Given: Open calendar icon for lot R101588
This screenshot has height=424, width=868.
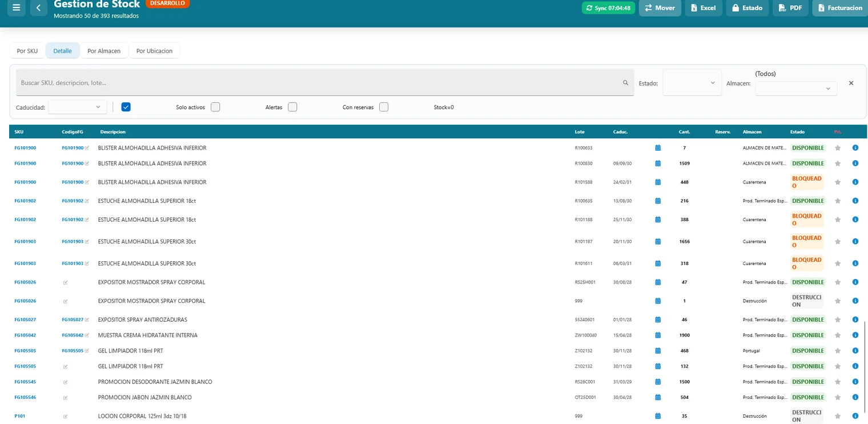Looking at the screenshot, I should pyautogui.click(x=657, y=182).
